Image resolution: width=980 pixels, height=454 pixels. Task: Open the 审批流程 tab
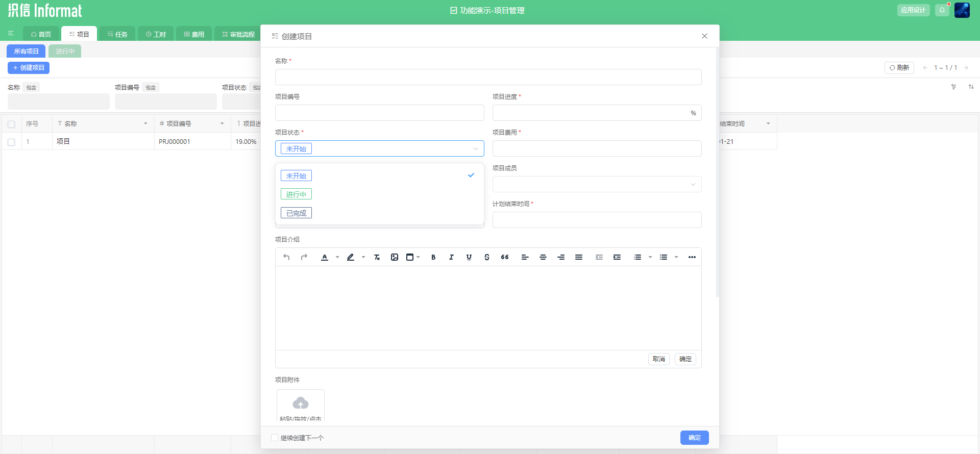[238, 34]
